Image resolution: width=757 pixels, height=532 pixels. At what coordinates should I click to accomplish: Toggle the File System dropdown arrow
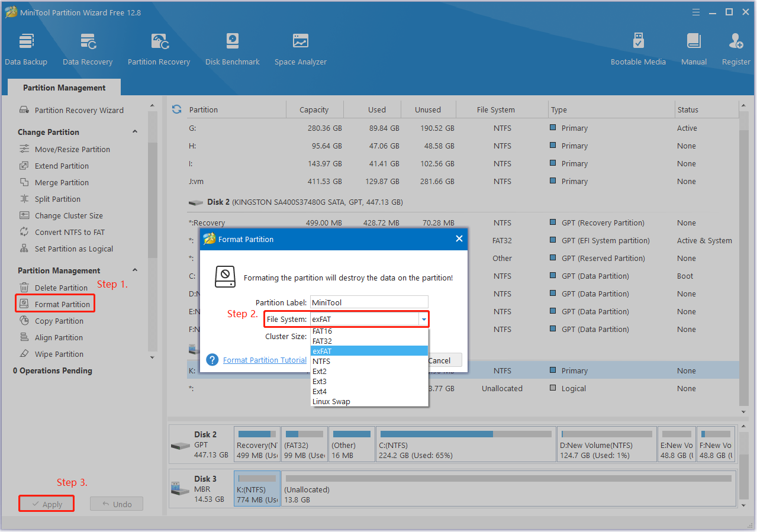pos(423,320)
